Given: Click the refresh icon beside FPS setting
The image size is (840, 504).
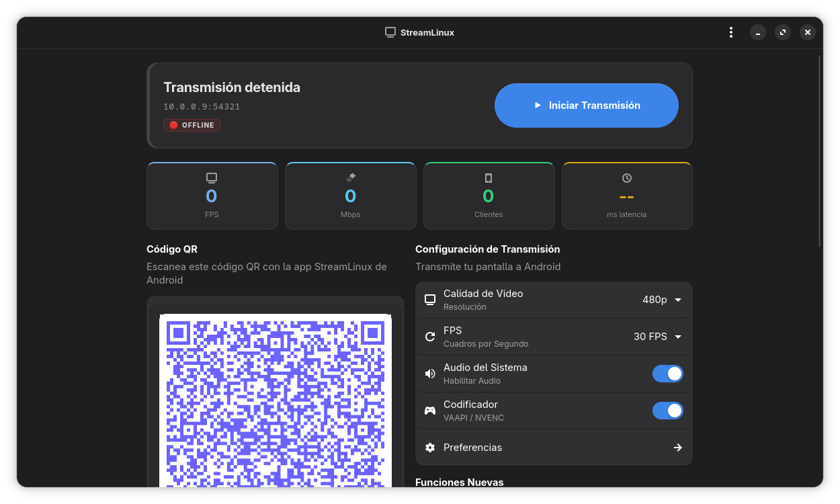Looking at the screenshot, I should click(430, 337).
